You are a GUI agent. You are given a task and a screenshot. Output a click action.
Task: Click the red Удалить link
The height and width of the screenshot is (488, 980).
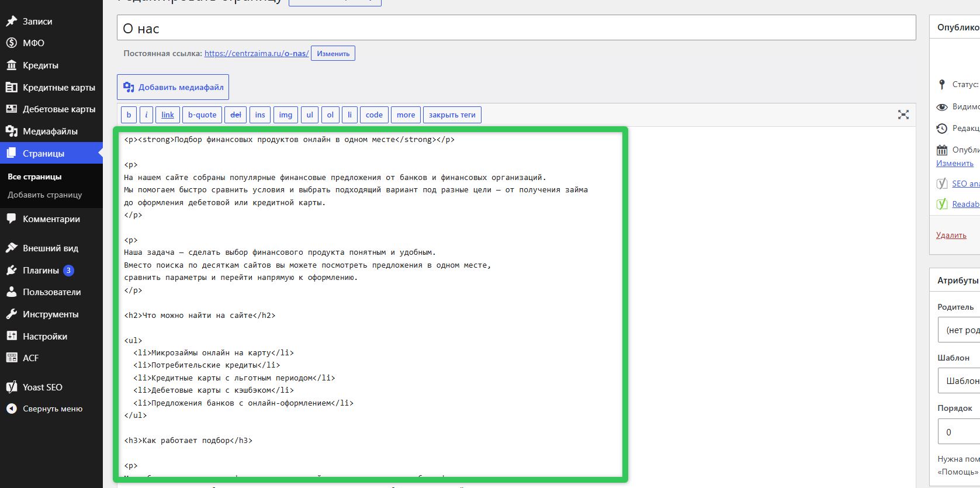tap(951, 236)
